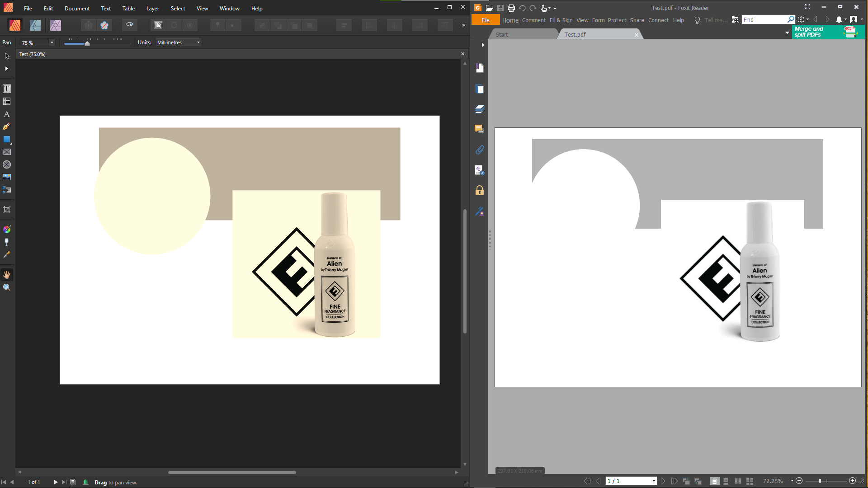
Task: Select the Table tool icon
Action: point(7,101)
